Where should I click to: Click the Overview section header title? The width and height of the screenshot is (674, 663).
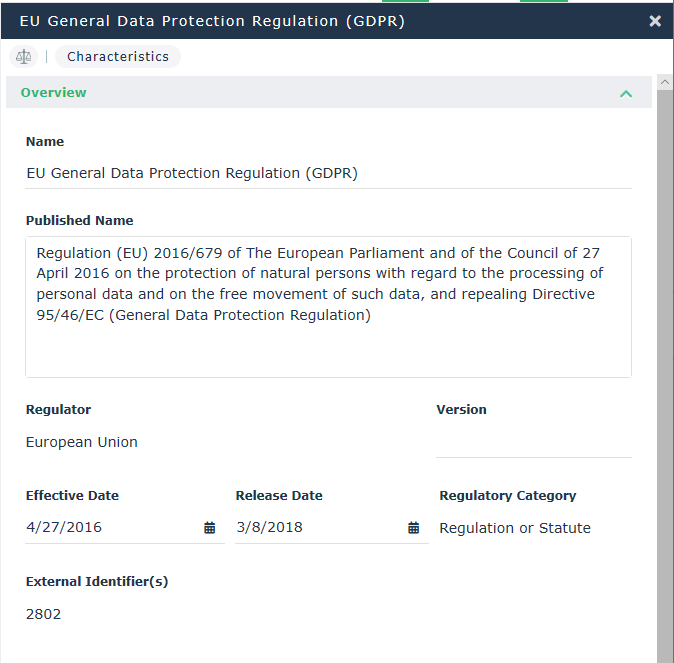tap(54, 93)
